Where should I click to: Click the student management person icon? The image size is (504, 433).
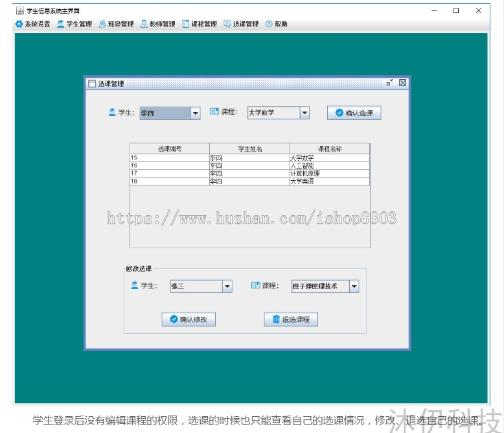[60, 24]
